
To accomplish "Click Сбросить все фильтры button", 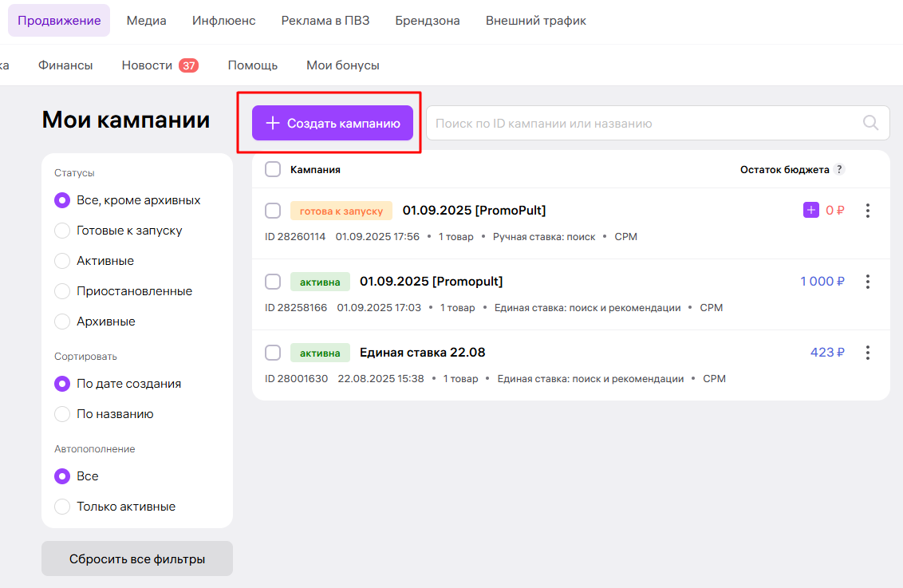I will click(137, 559).
